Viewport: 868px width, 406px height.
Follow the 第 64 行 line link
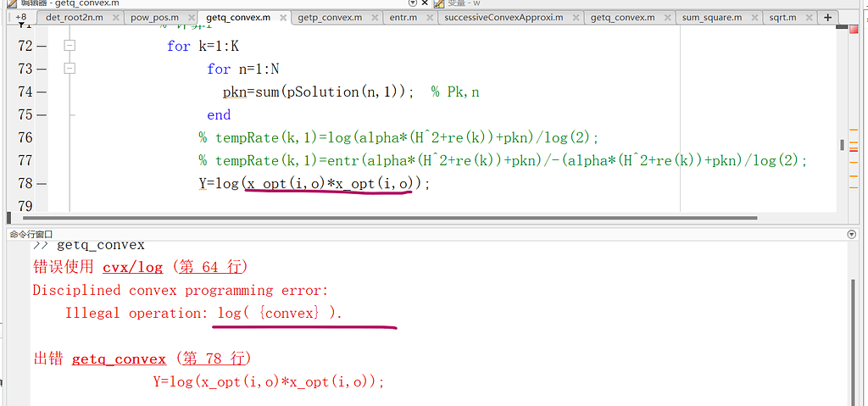click(x=213, y=268)
